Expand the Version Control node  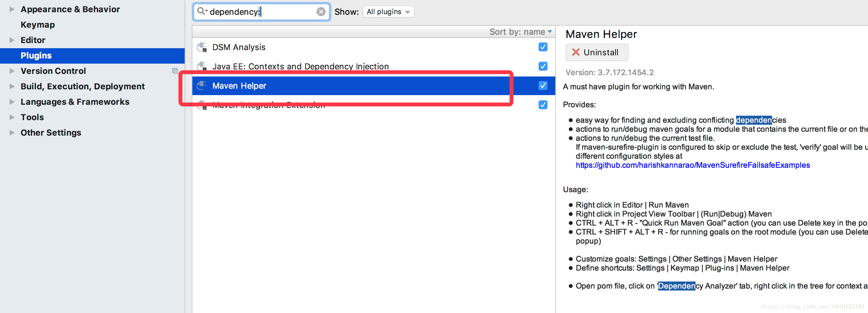point(12,71)
